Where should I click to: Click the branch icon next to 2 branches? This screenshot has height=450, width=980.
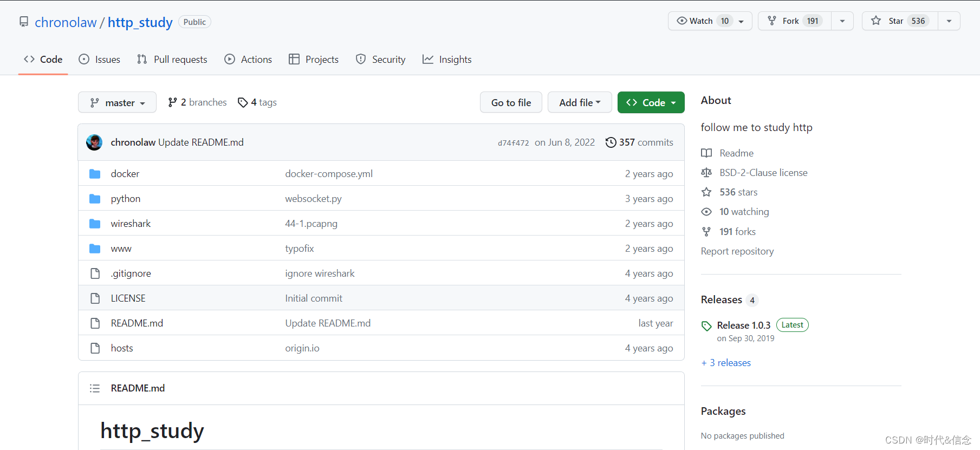click(172, 102)
